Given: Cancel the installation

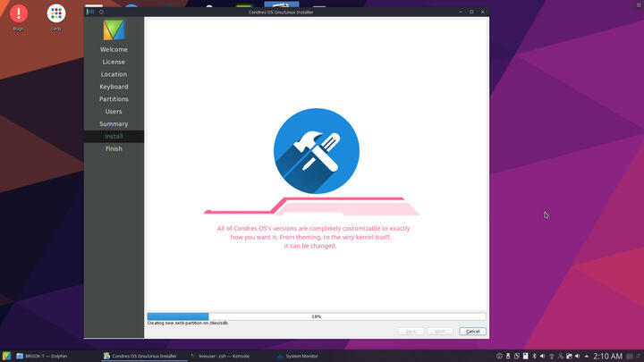Looking at the screenshot, I should [472, 332].
